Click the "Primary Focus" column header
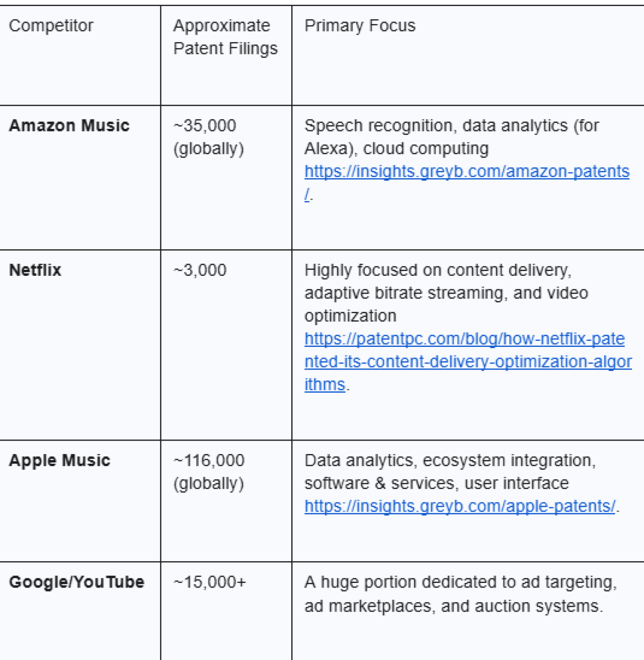The height and width of the screenshot is (660, 644). point(360,26)
